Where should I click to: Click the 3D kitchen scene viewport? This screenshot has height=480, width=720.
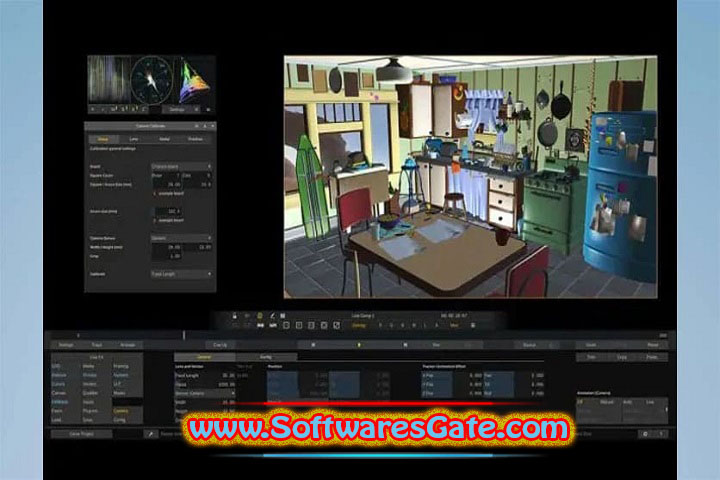pyautogui.click(x=471, y=177)
